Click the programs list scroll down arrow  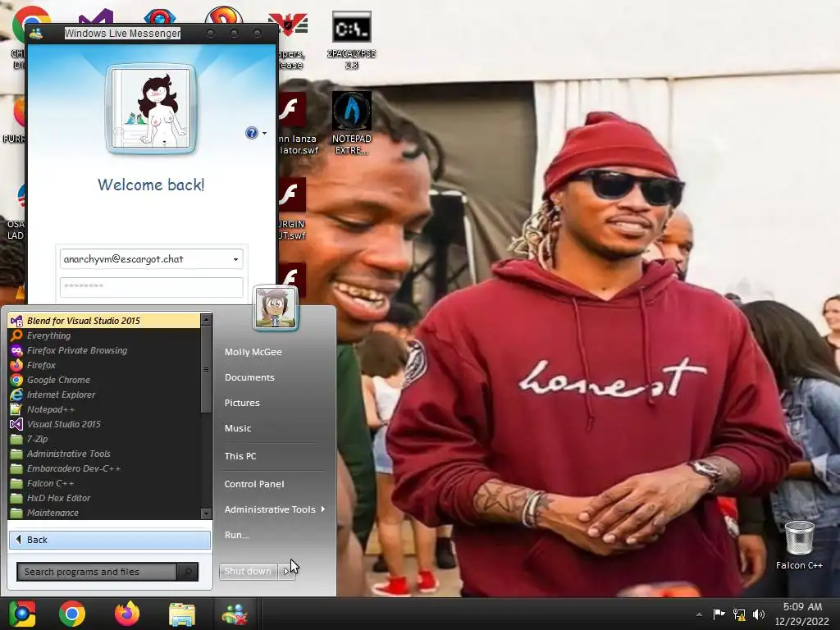[x=206, y=514]
